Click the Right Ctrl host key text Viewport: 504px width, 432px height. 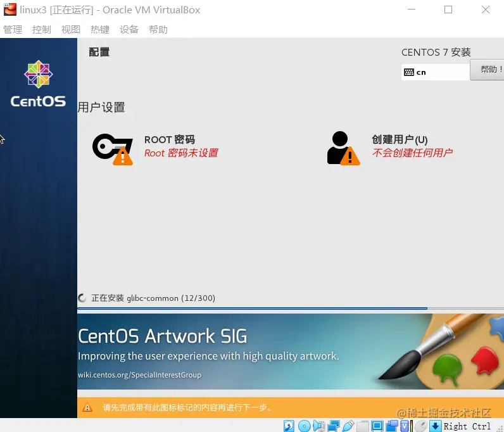tap(467, 426)
